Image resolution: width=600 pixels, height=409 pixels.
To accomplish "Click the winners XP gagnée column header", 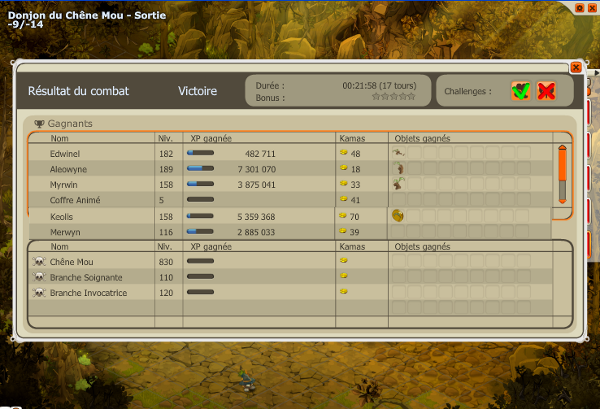I will click(211, 139).
